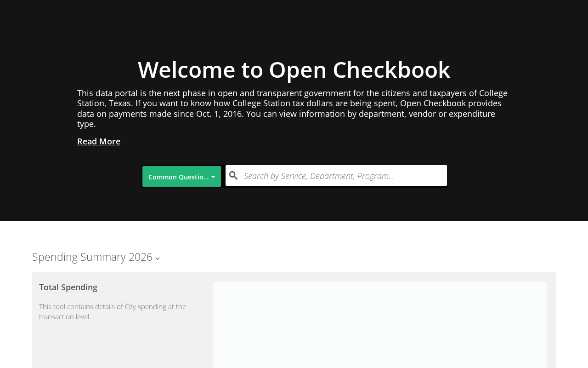
Task: Click the caret arrow on Common Questions
Action: click(213, 177)
